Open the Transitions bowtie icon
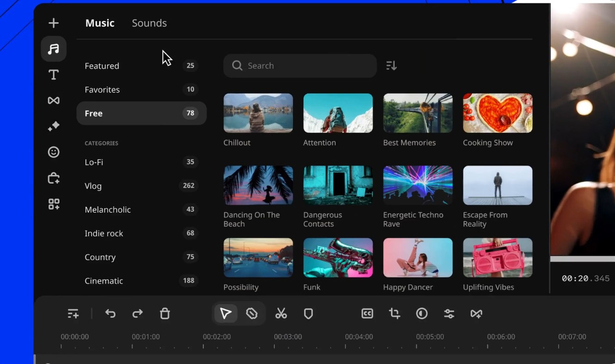Viewport: 615px width, 364px height. [x=53, y=100]
